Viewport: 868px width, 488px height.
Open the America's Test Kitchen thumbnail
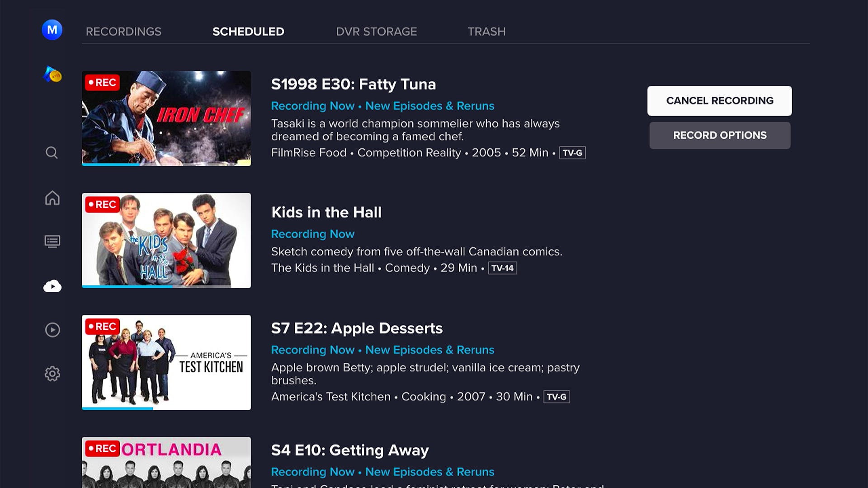coord(166,362)
